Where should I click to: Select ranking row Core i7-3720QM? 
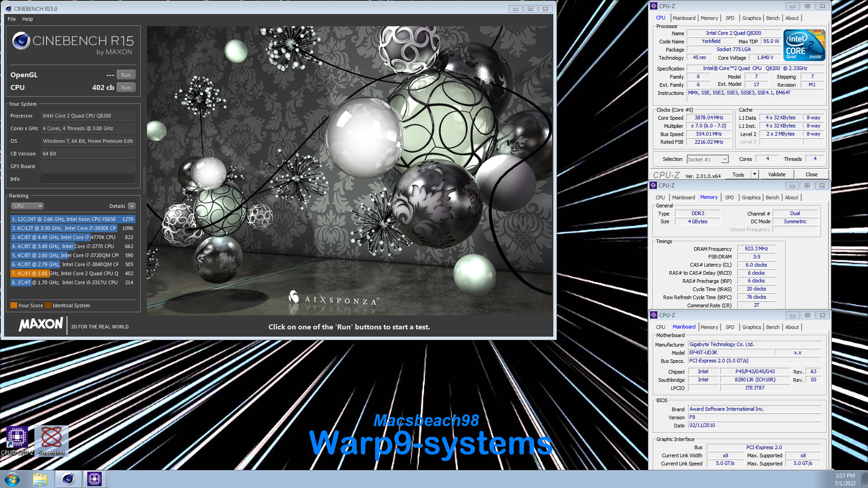73,255
